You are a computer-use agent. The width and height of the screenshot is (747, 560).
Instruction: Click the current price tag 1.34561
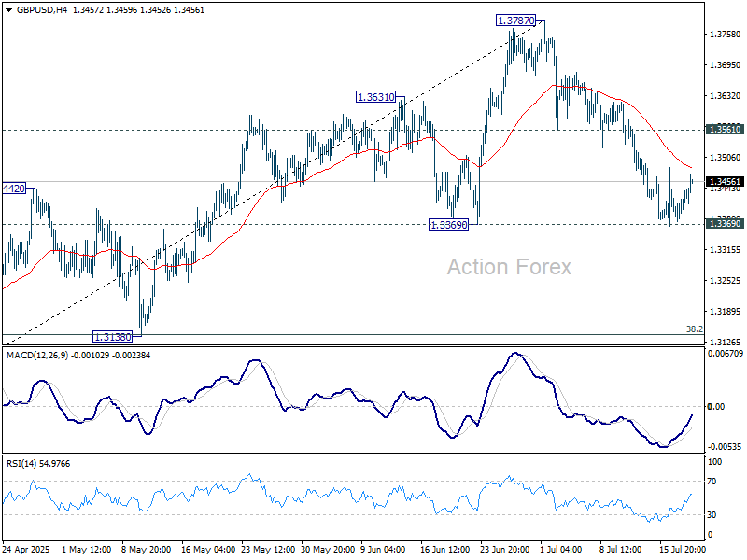pyautogui.click(x=725, y=182)
